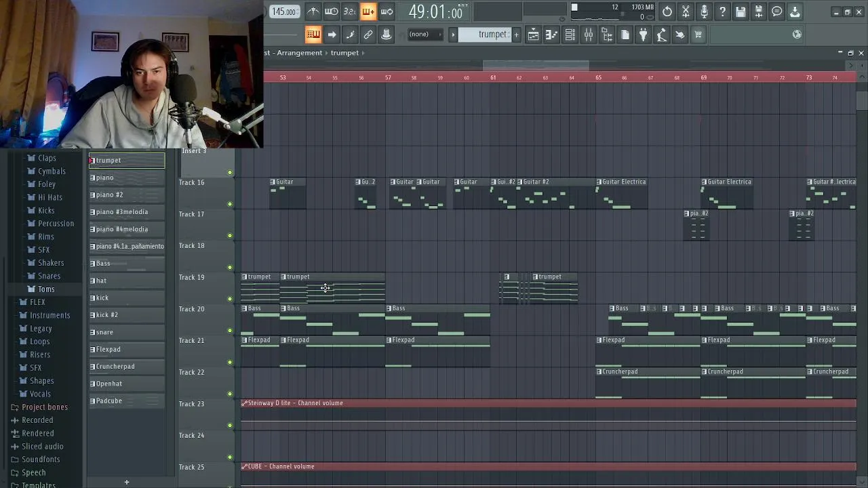Image resolution: width=868 pixels, height=488 pixels.
Task: Toggle the metronome icon
Action: pyautogui.click(x=313, y=12)
